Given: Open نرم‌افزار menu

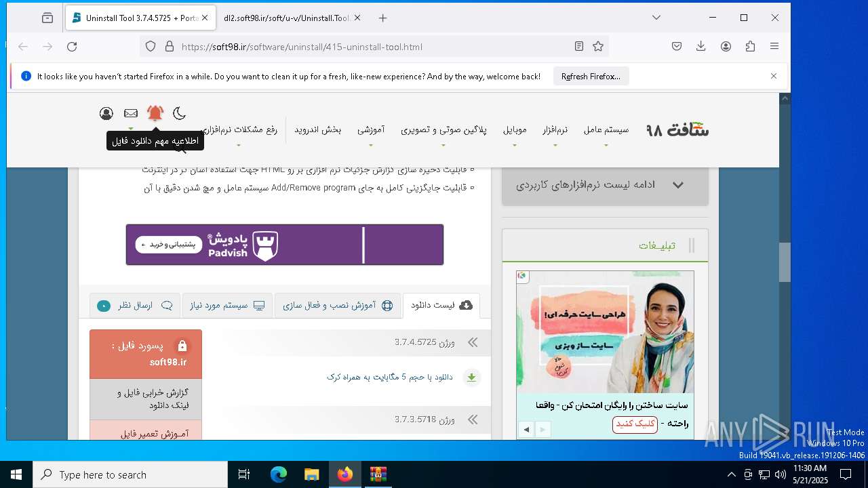Looking at the screenshot, I should click(555, 129).
